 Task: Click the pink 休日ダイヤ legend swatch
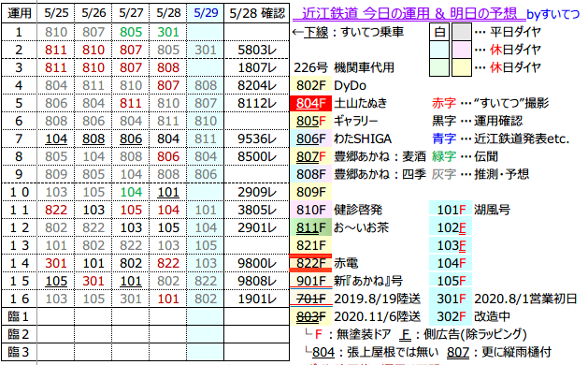[x=461, y=50]
